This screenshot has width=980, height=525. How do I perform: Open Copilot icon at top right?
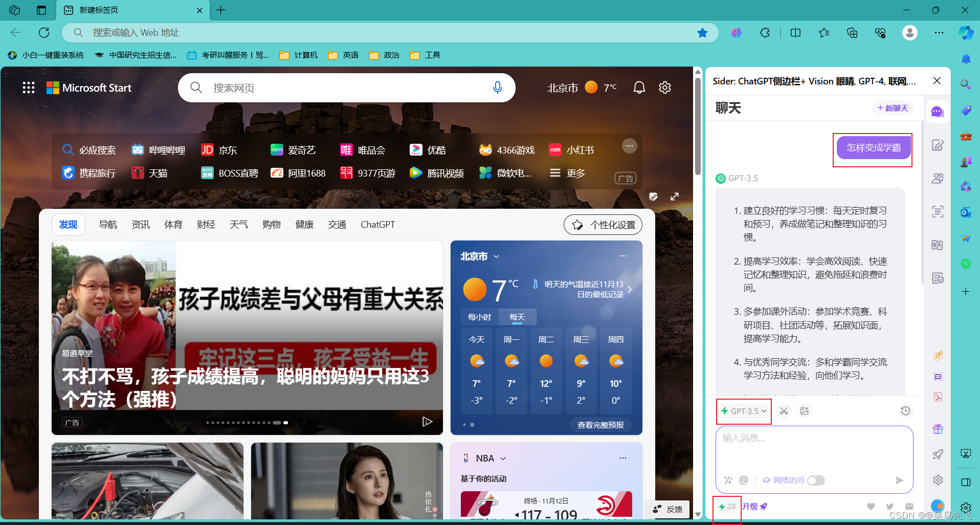click(966, 33)
